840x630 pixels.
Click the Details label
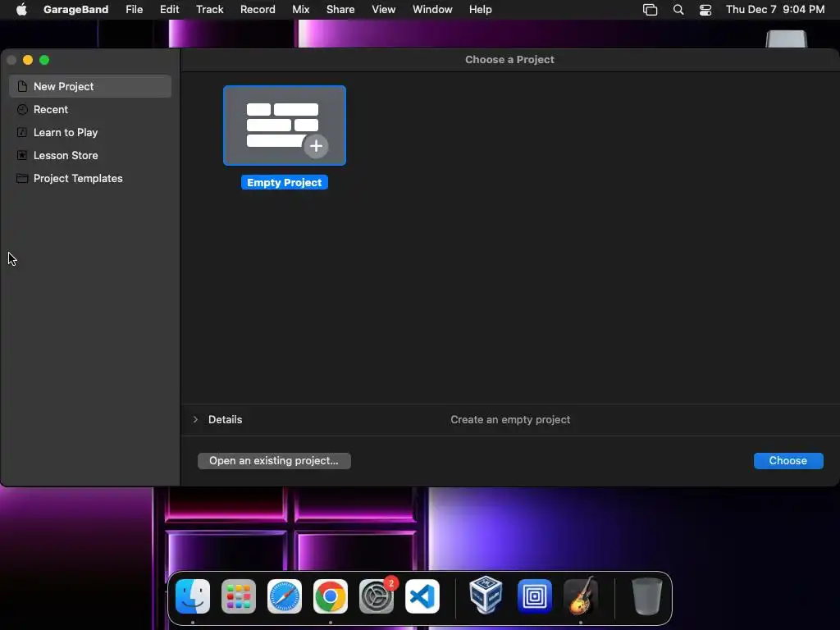pyautogui.click(x=225, y=419)
